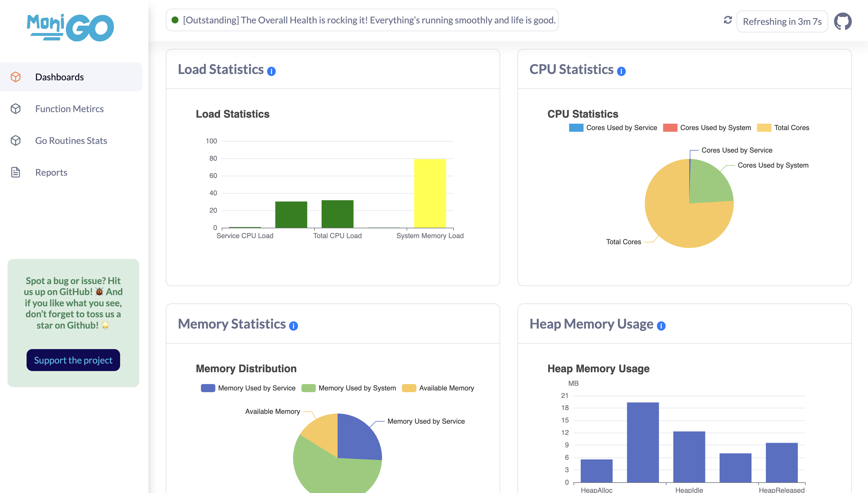Click the refresh icon

tap(728, 20)
